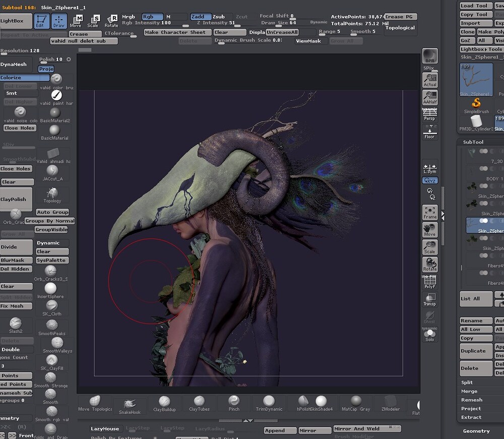
Task: Expand the SubTool palette section
Action: 473,142
